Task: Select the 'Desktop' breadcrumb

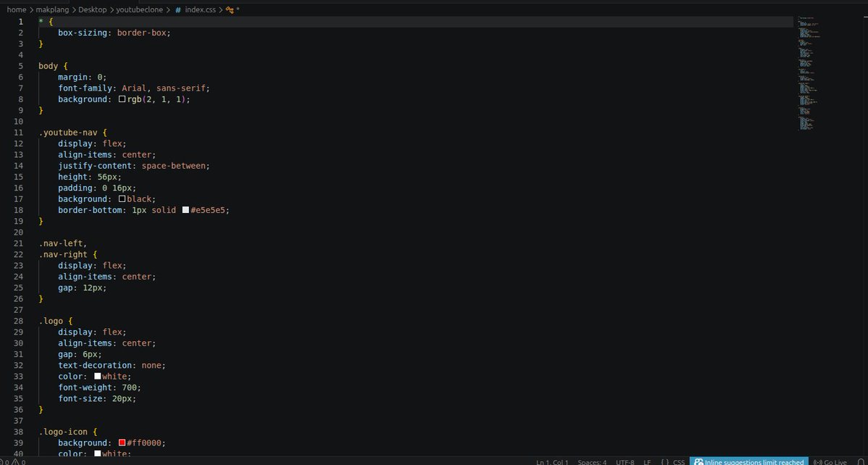Action: point(93,9)
